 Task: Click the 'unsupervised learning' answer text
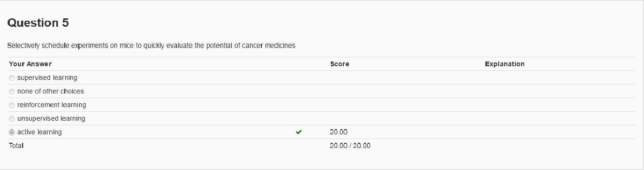click(51, 118)
